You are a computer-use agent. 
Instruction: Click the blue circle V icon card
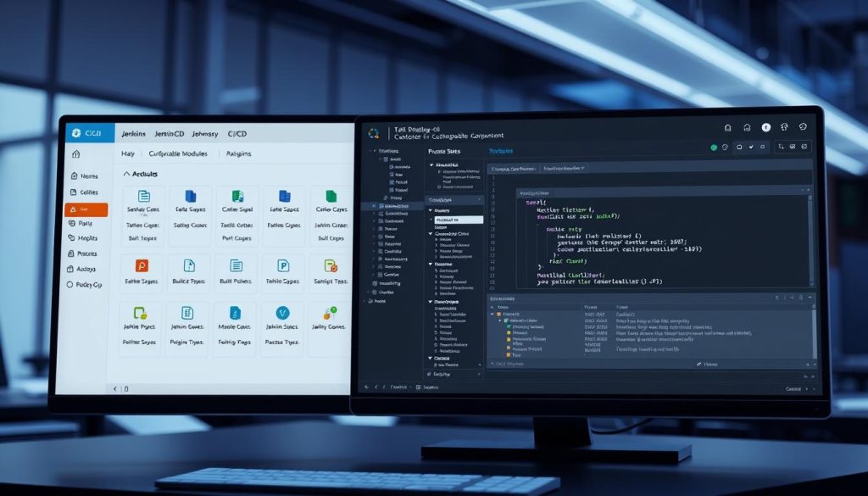[282, 314]
